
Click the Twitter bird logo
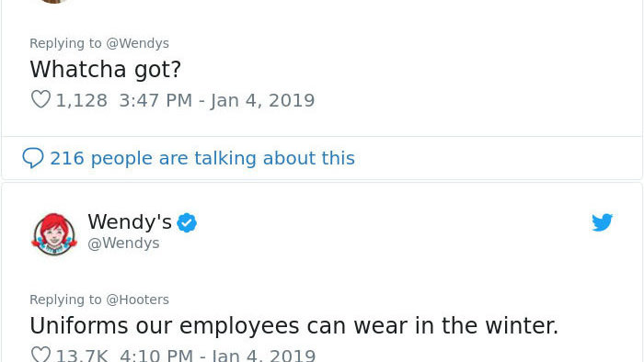pyautogui.click(x=602, y=222)
